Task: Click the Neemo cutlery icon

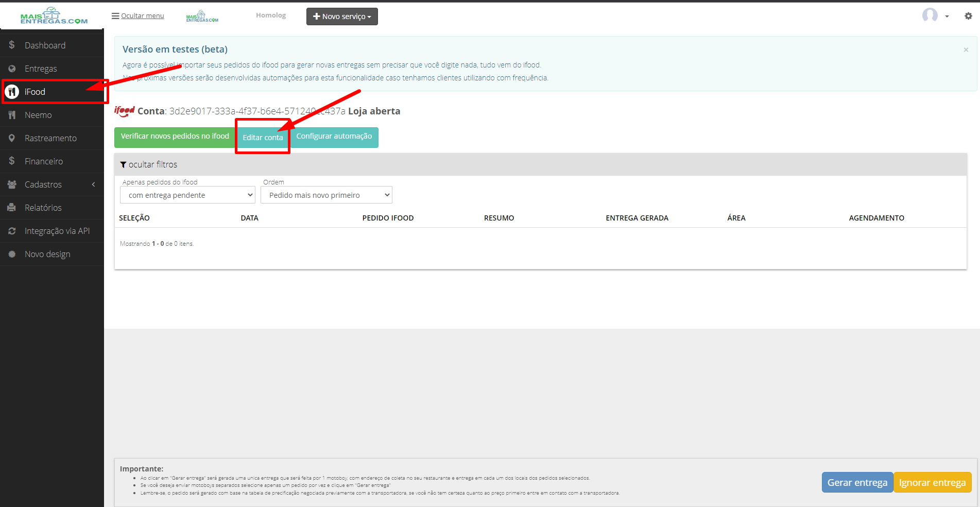Action: pyautogui.click(x=12, y=115)
